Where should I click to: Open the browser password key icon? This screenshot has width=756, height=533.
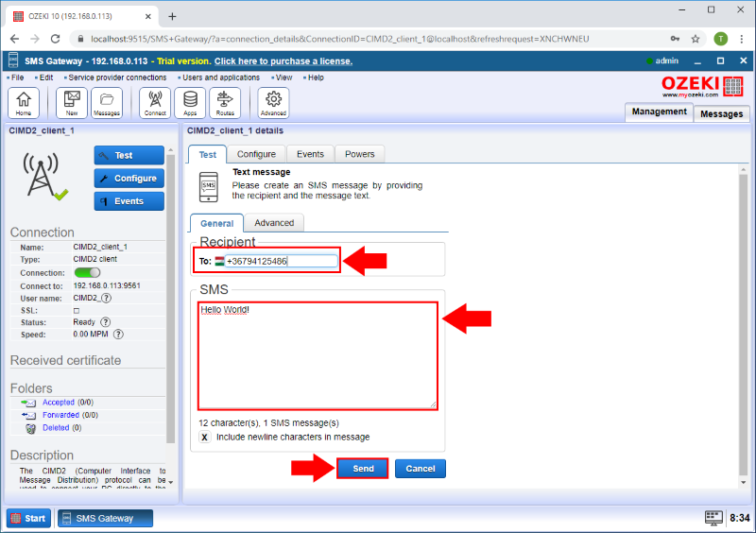(675, 39)
